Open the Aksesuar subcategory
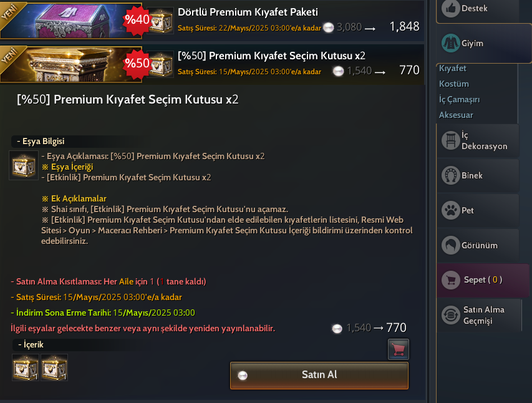 coord(456,115)
